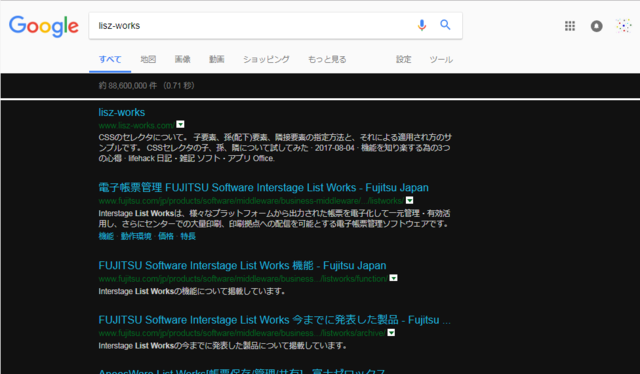
Task: Open the 特長 sitelink
Action: [188, 236]
